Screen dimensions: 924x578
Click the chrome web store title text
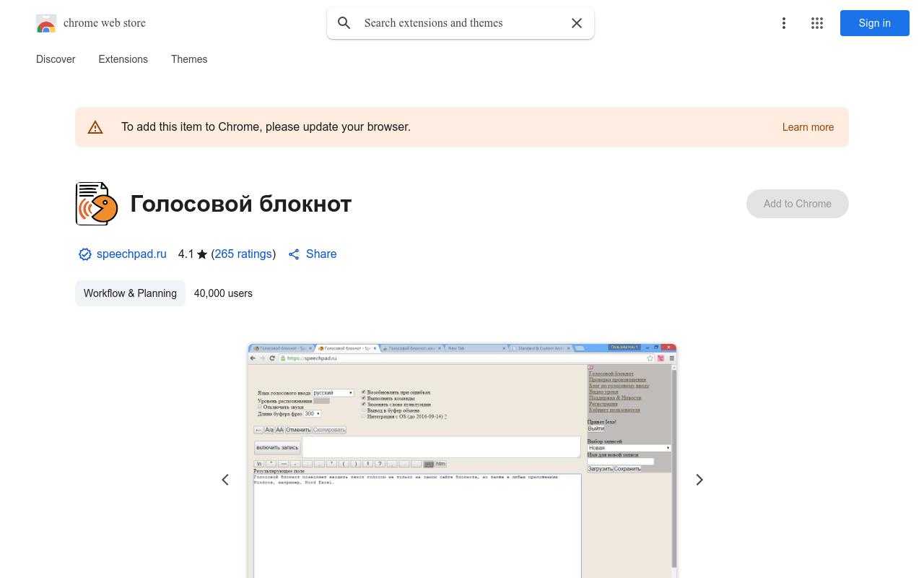click(105, 23)
